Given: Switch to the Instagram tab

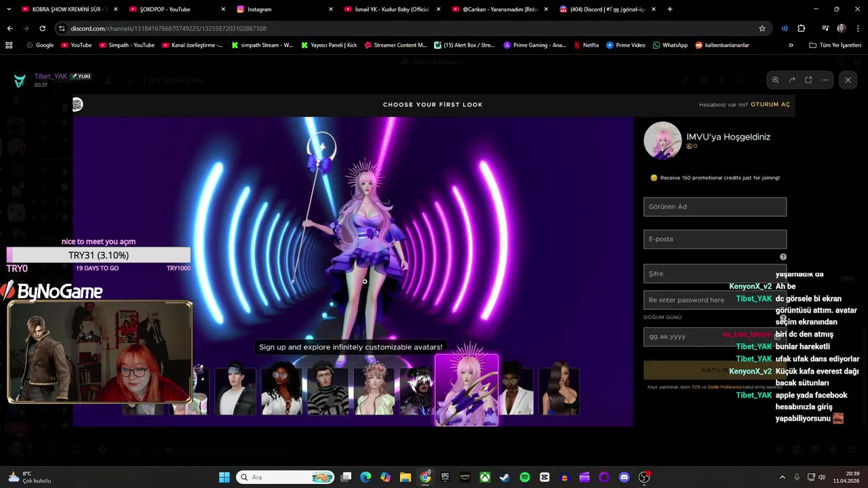Looking at the screenshot, I should point(285,9).
